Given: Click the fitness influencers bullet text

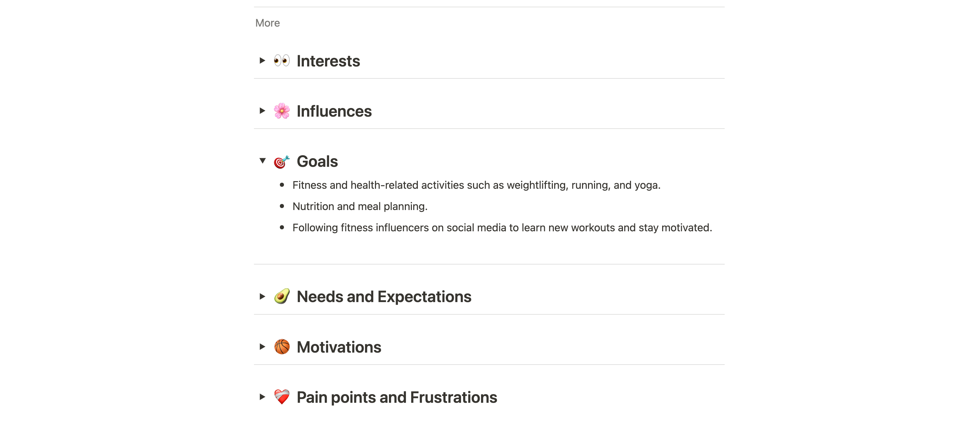Looking at the screenshot, I should click(x=502, y=228).
